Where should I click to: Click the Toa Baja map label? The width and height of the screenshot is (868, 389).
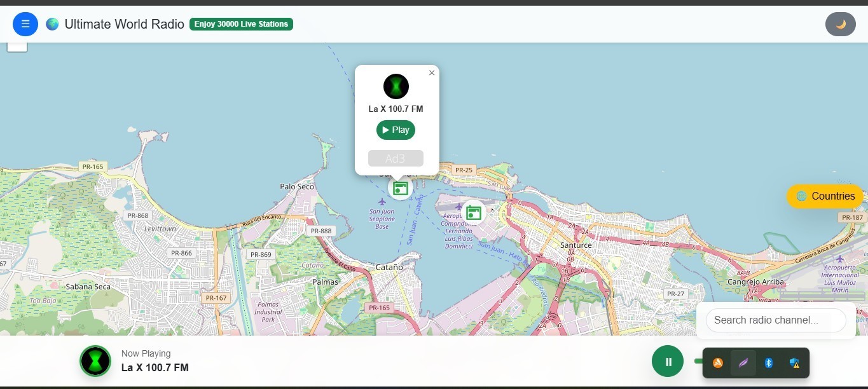43,301
